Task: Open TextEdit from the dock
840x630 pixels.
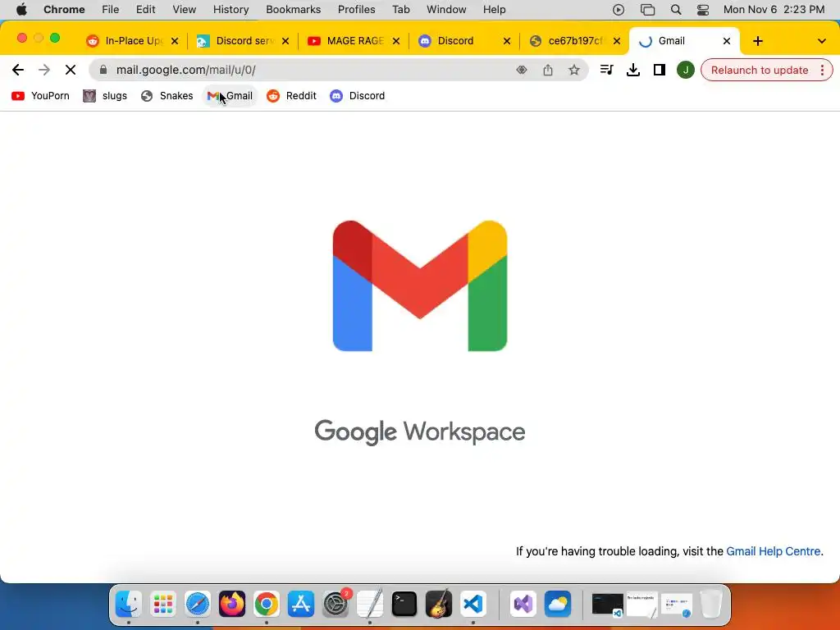Action: [370, 605]
